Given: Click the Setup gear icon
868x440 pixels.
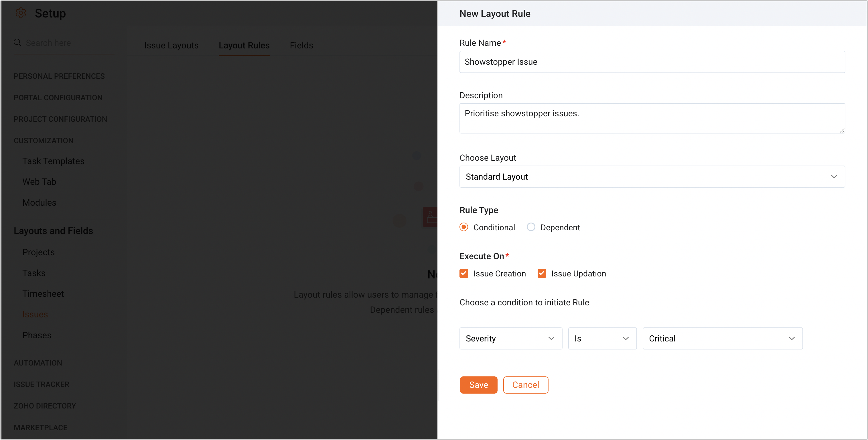Looking at the screenshot, I should 21,13.
